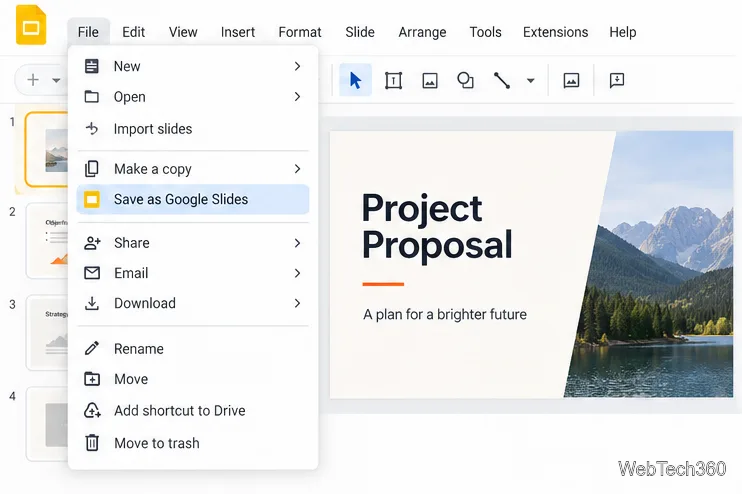Click the Google Slides logo icon
The image size is (742, 494).
pos(31,25)
